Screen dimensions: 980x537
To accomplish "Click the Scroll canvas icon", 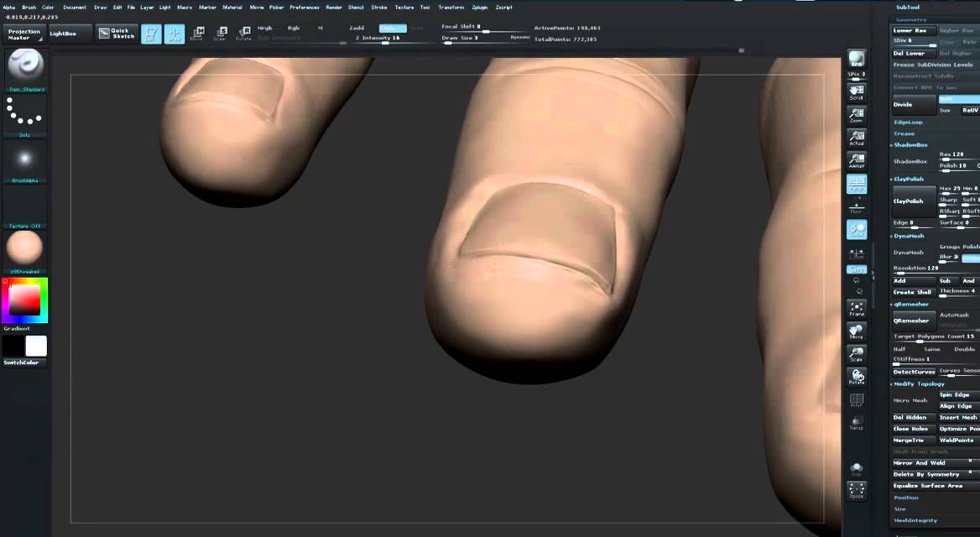I will [x=857, y=92].
